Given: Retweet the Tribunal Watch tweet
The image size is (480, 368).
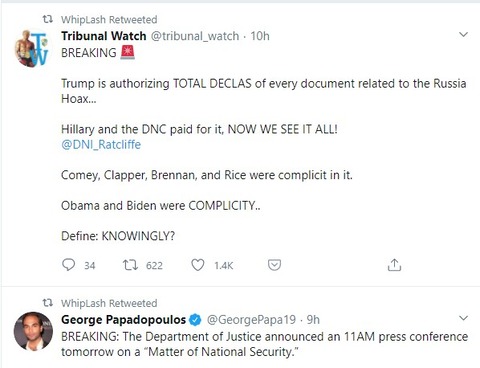Looking at the screenshot, I should click(130, 265).
